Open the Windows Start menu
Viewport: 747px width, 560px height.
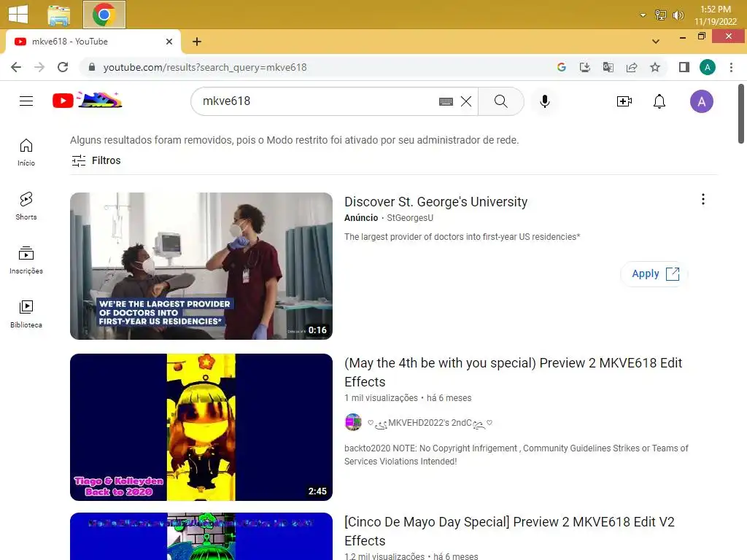18,14
